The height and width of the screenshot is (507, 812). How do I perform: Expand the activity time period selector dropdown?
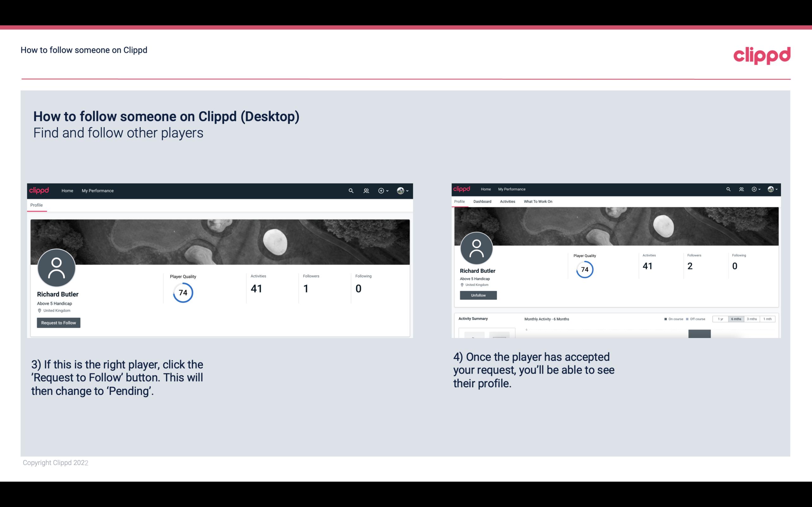point(736,319)
